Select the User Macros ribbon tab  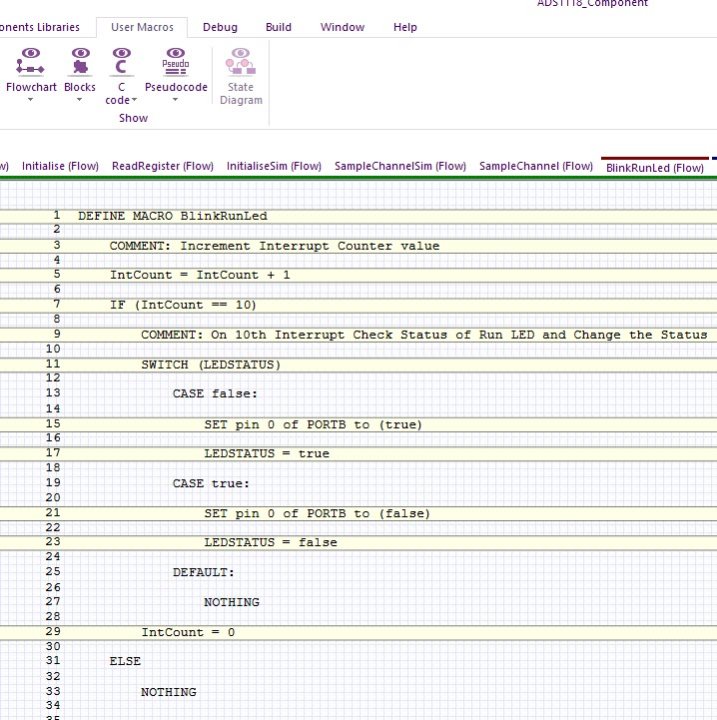coord(142,27)
